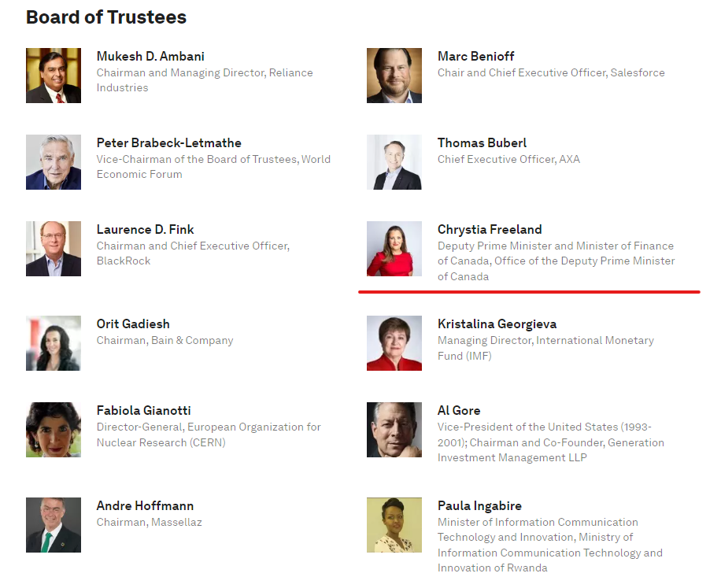Click the Fabiola Gianotti name link
The width and height of the screenshot is (721, 588).
coord(143,411)
